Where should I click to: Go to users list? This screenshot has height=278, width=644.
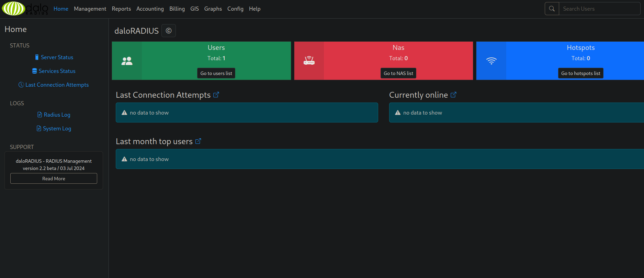[216, 73]
